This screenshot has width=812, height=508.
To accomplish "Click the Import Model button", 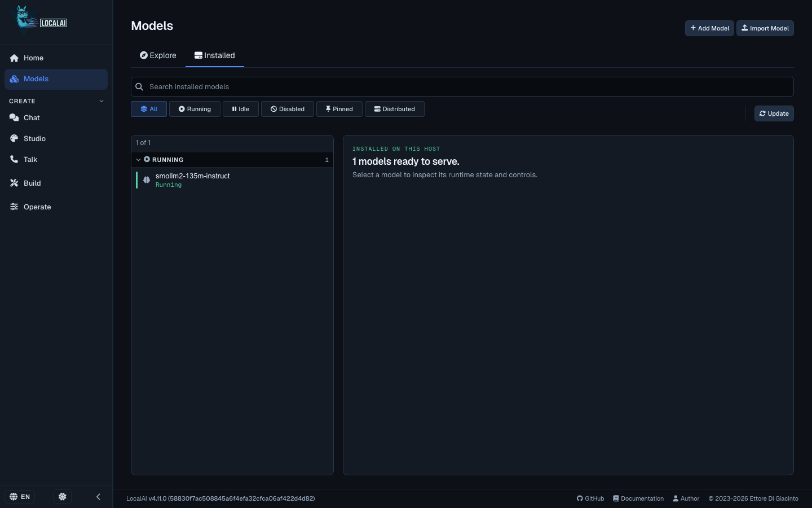I will click(x=765, y=28).
